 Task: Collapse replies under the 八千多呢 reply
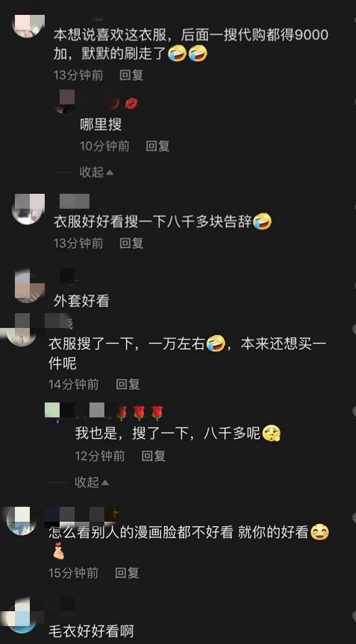92,482
